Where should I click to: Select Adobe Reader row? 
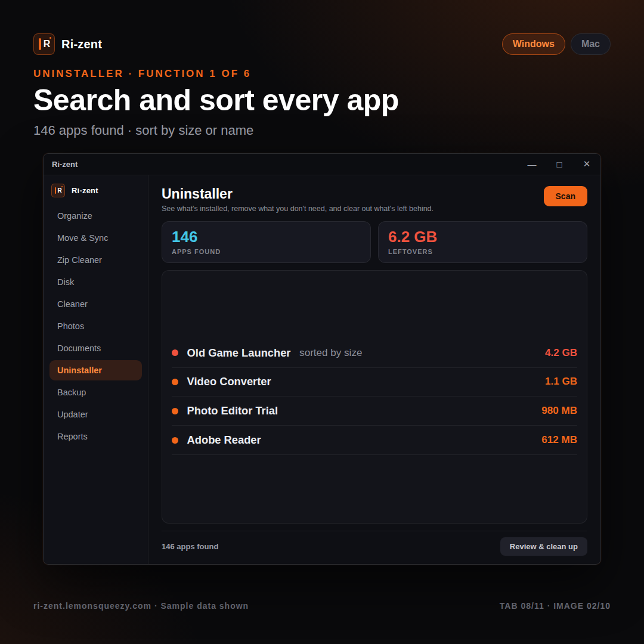(x=374, y=440)
